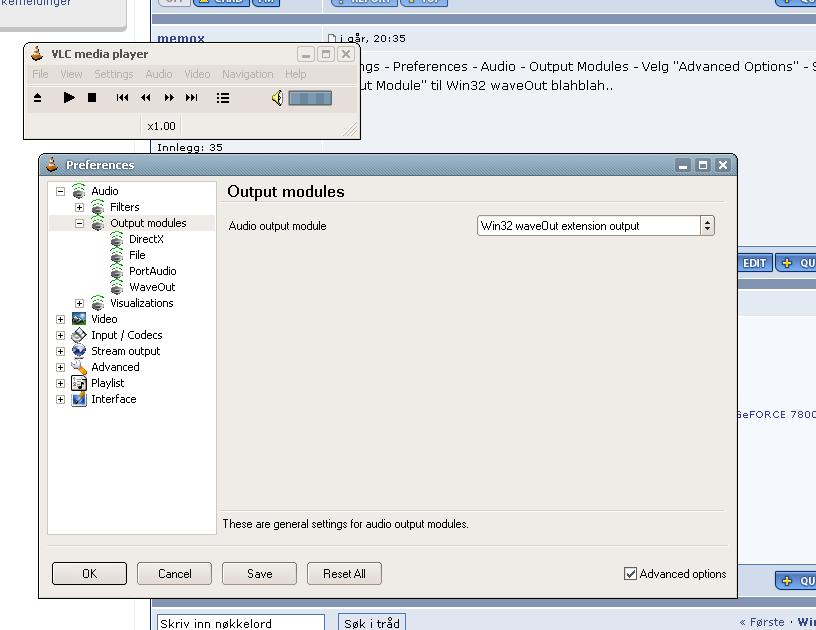Image resolution: width=816 pixels, height=630 pixels.
Task: Click the DirectX module icon
Action: (x=117, y=239)
